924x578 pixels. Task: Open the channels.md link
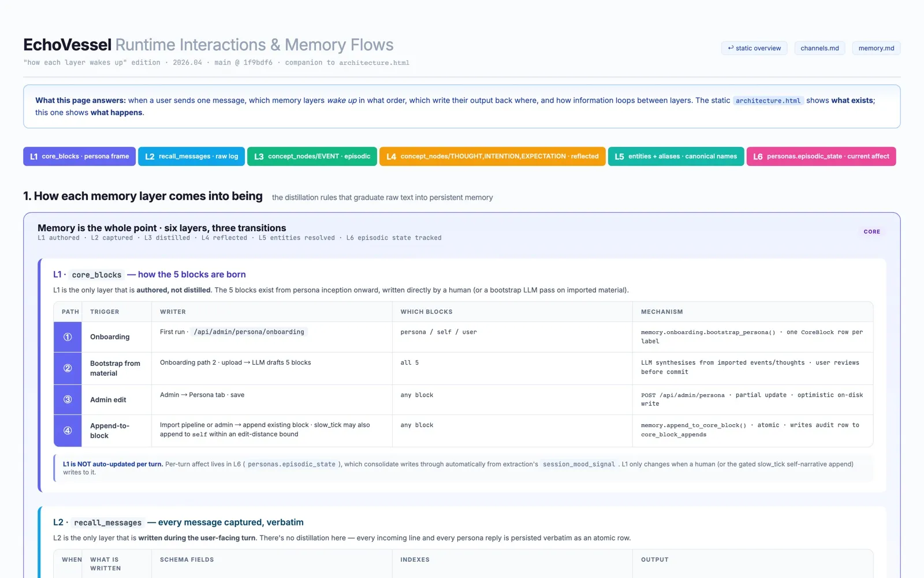click(819, 48)
